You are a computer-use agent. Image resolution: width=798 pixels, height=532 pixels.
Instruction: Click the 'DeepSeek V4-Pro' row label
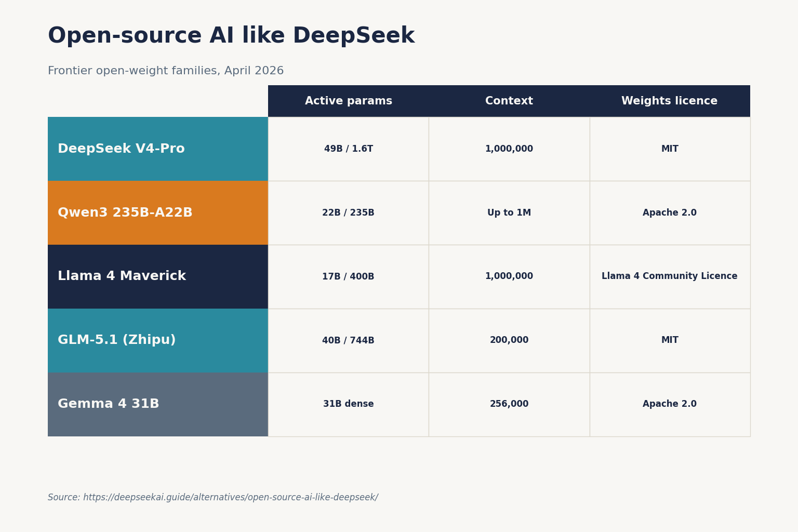click(x=158, y=149)
